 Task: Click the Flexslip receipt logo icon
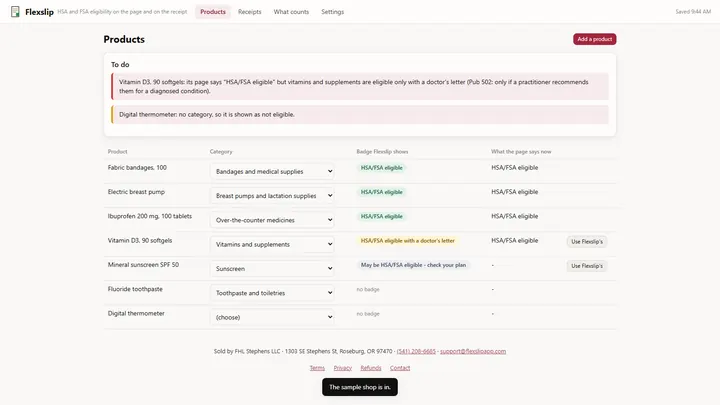[15, 11]
